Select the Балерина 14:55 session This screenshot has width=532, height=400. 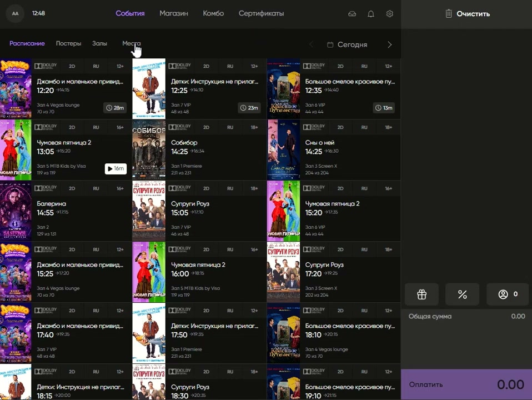pyautogui.click(x=66, y=211)
